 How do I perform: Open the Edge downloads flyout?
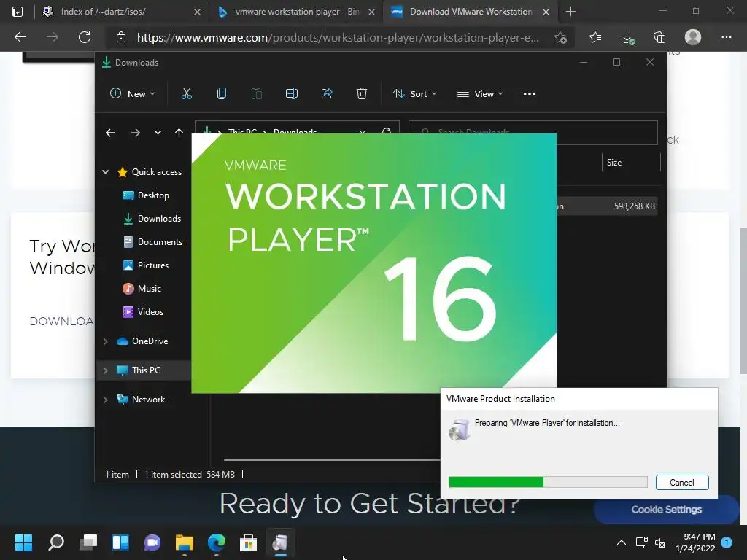click(628, 38)
